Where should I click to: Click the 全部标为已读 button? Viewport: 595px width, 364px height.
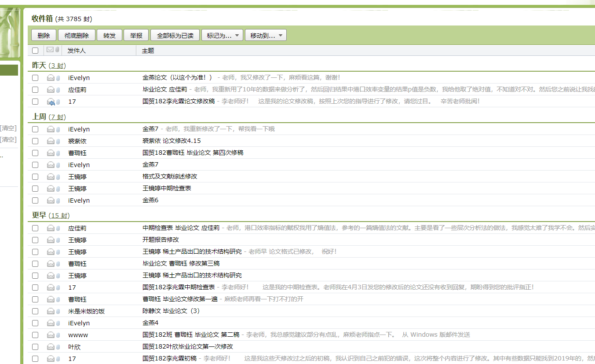coord(175,36)
